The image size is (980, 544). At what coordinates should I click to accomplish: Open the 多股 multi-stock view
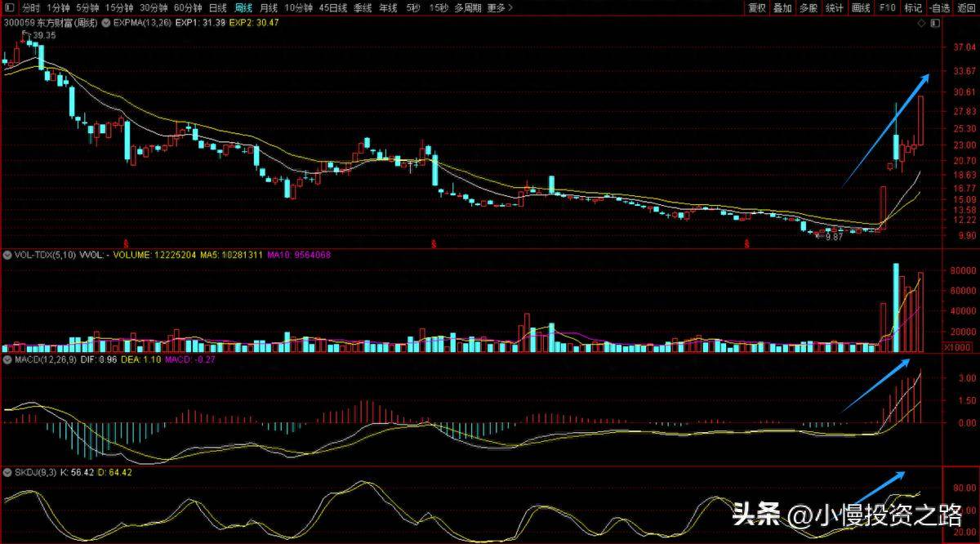[x=808, y=7]
